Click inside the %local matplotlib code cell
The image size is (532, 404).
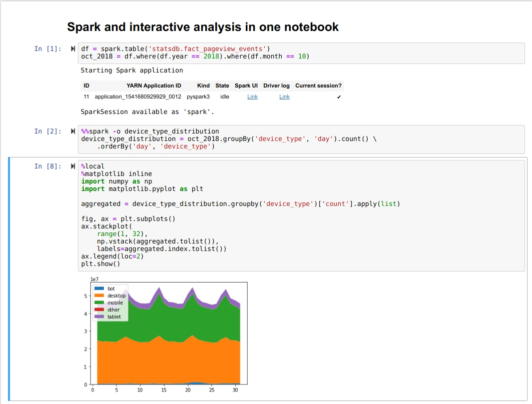(301, 215)
